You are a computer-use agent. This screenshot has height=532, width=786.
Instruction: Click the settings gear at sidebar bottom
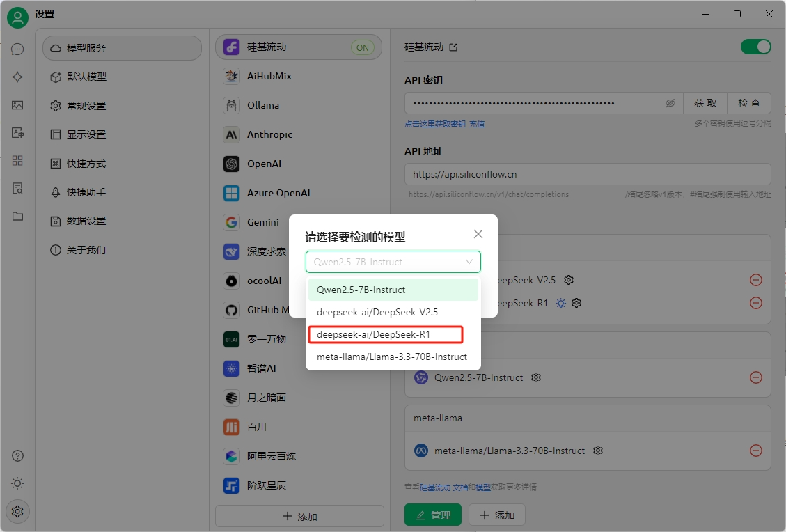click(17, 511)
